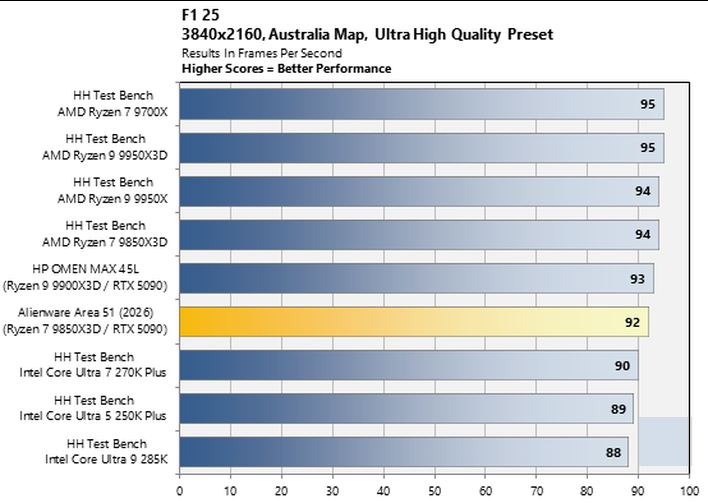The width and height of the screenshot is (708, 503).
Task: Click the yellow Alienware Area 51 bar
Action: click(x=414, y=321)
